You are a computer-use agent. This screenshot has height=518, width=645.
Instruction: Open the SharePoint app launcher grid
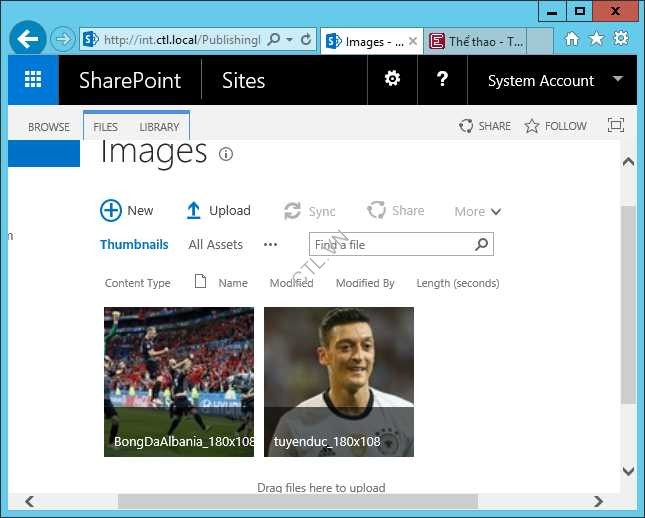33,80
